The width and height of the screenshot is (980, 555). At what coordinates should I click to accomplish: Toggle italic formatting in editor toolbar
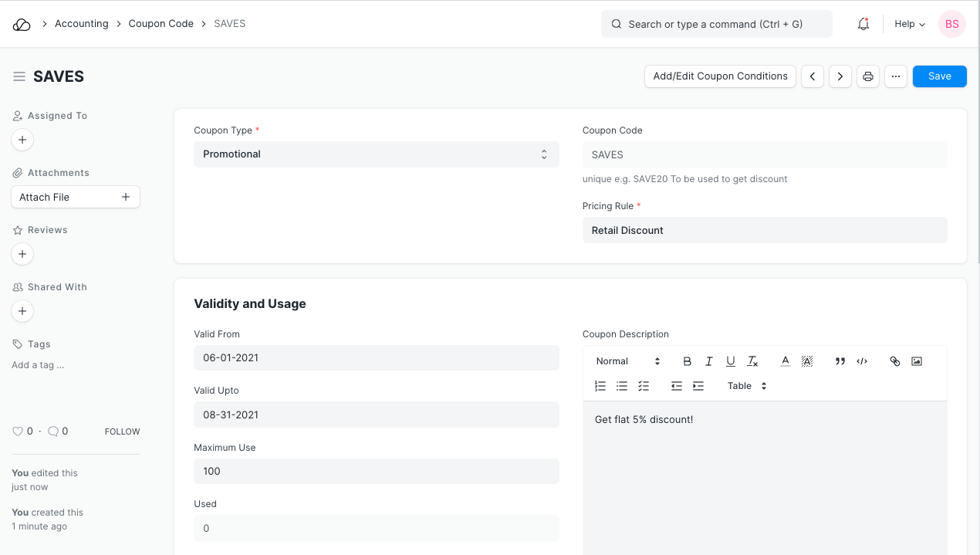(708, 361)
